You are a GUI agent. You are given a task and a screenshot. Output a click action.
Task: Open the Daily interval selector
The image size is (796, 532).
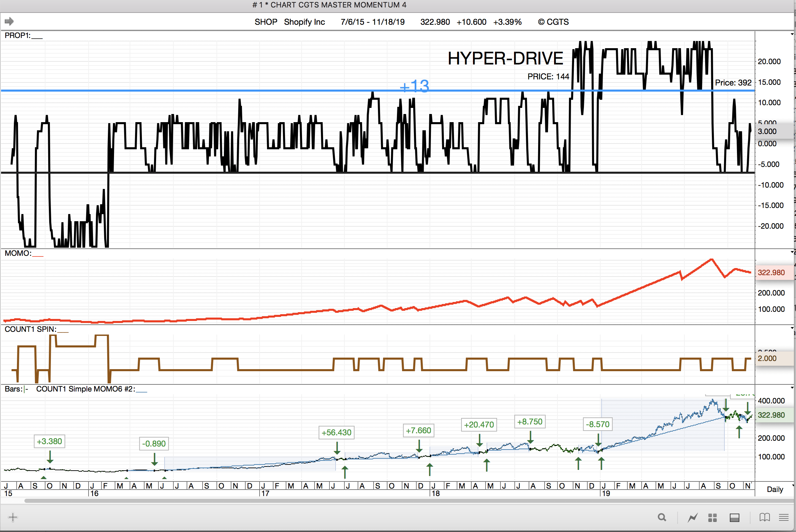tap(775, 489)
